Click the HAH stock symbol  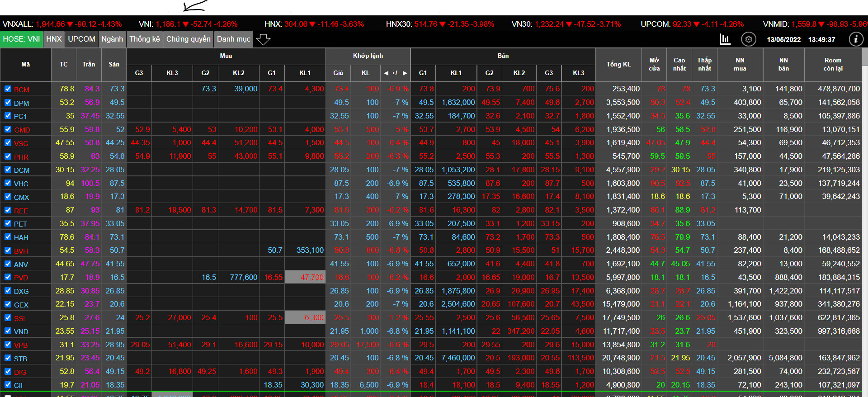21,237
